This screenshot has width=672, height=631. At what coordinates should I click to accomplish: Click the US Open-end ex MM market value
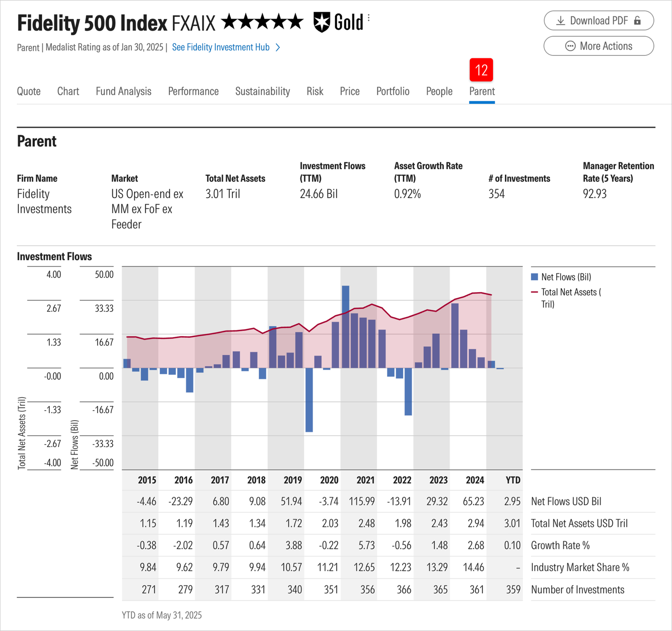coord(147,209)
